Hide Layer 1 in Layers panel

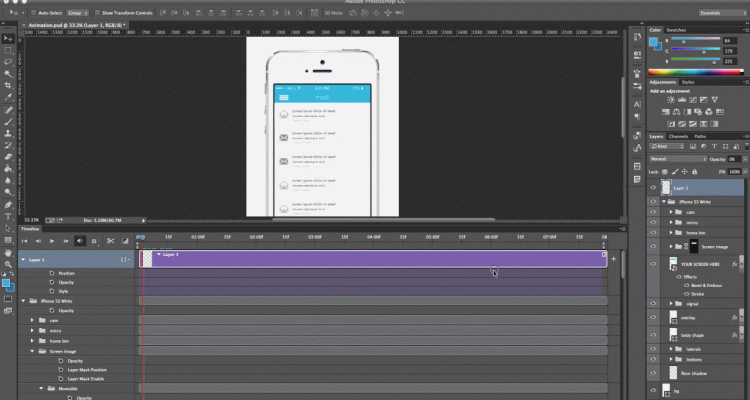click(653, 188)
